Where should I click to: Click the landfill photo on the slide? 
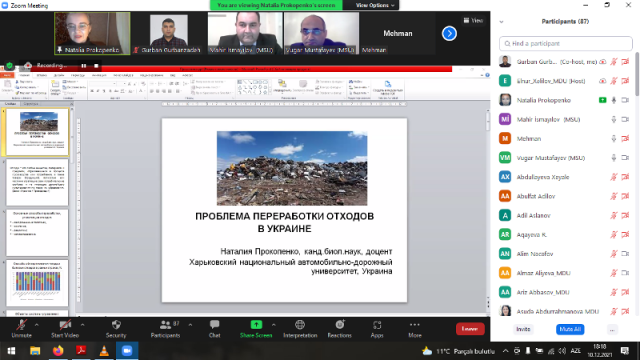(x=292, y=168)
